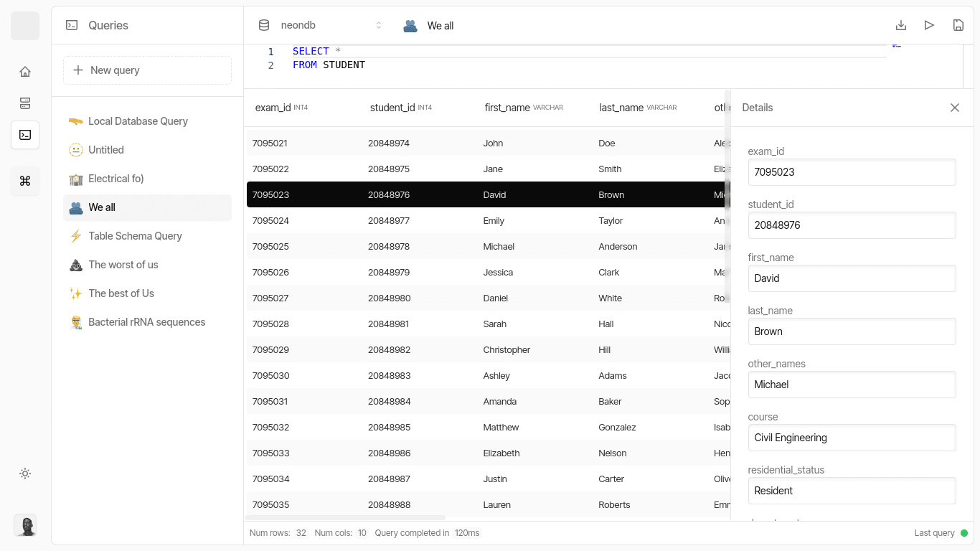The height and width of the screenshot is (551, 980).
Task: Click the last_name column header
Action: [638, 108]
